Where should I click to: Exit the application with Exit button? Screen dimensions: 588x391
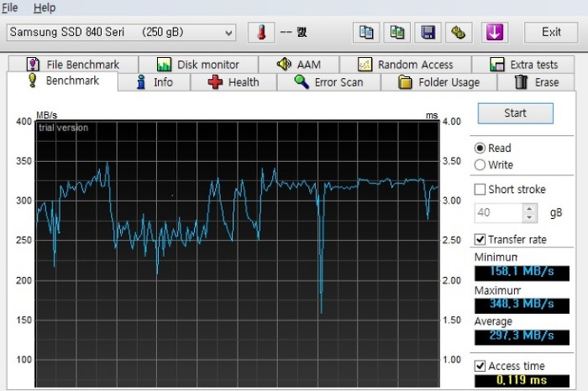[x=551, y=33]
